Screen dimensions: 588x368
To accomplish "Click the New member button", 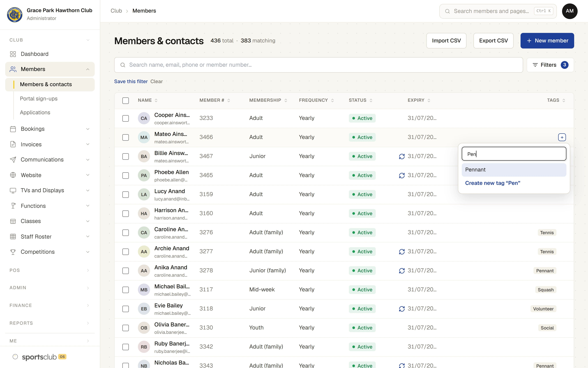I will click(x=547, y=41).
